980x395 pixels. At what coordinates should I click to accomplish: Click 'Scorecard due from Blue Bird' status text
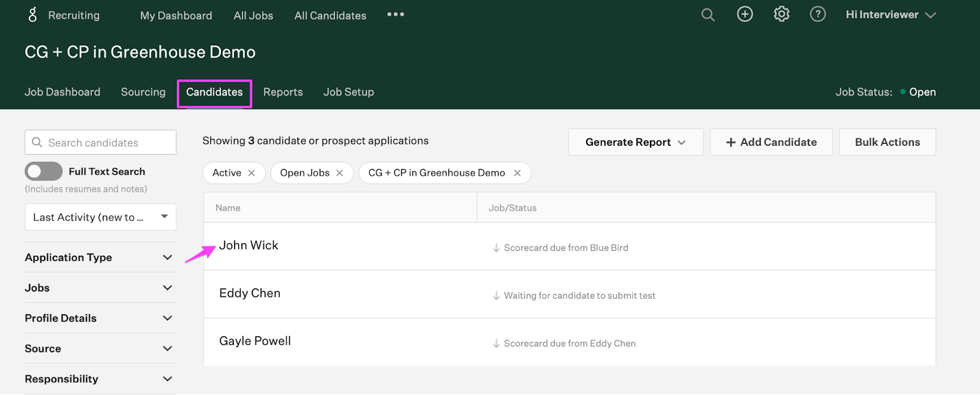tap(566, 248)
